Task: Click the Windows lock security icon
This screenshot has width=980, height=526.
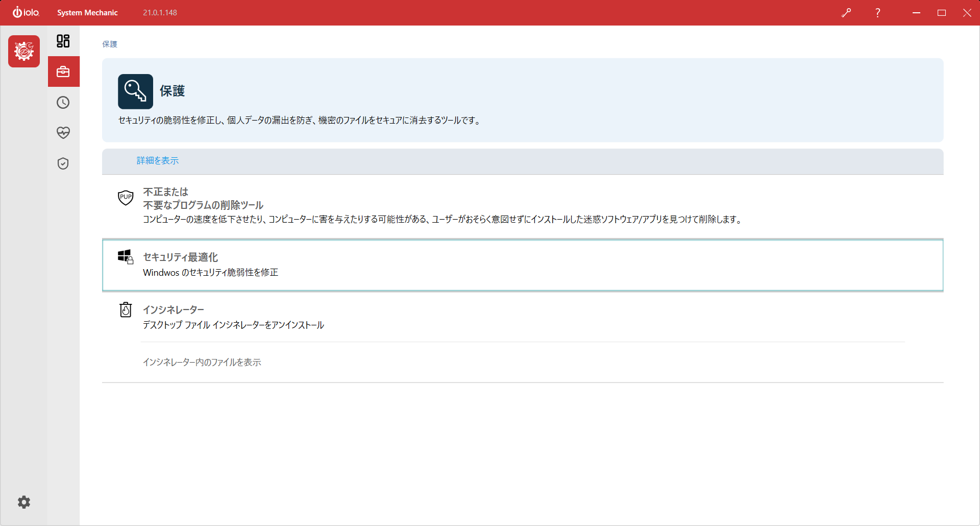Action: pos(126,257)
